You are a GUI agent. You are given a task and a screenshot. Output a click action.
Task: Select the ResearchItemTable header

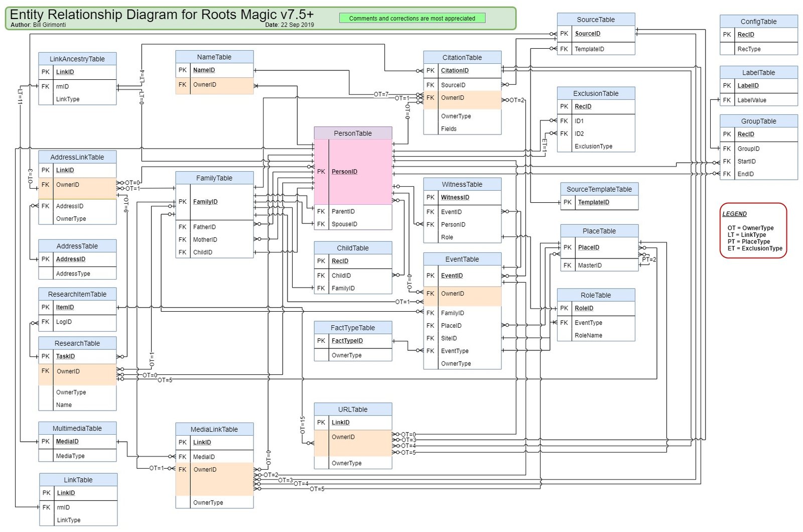(77, 295)
